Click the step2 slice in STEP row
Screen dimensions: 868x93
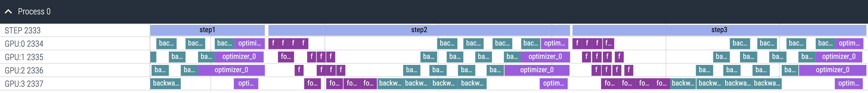point(419,30)
